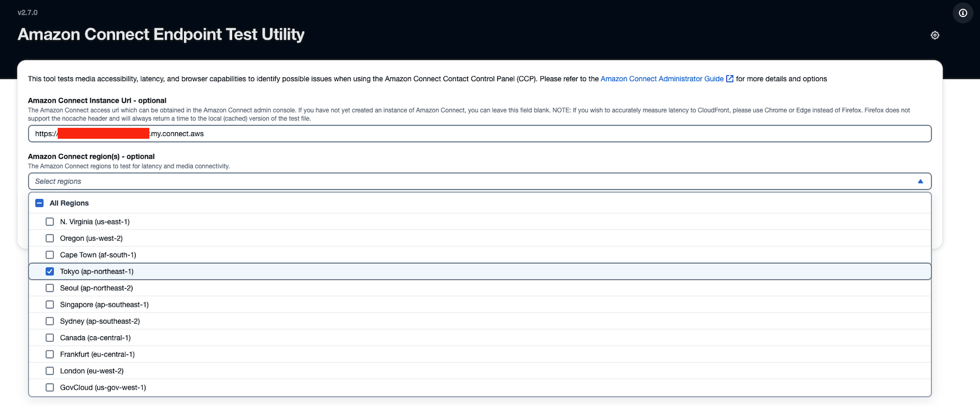Check Canada (ca-central-1) checkbox
Image resolution: width=980 pixels, height=406 pixels.
click(x=50, y=338)
